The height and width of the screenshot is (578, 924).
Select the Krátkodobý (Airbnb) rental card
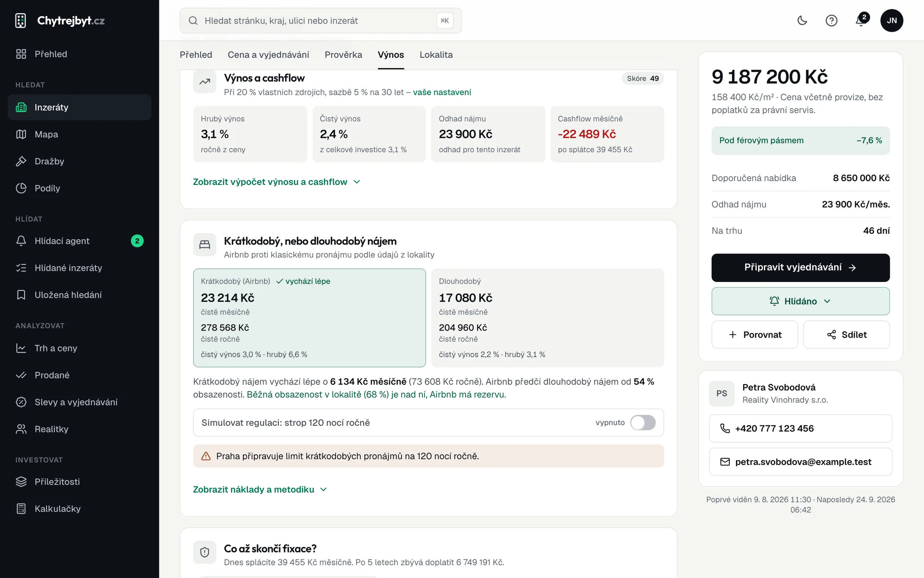click(309, 318)
